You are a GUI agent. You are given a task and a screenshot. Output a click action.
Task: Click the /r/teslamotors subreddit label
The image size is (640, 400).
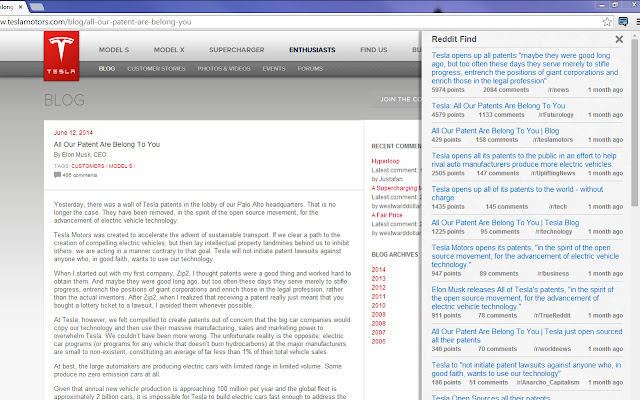tap(553, 140)
